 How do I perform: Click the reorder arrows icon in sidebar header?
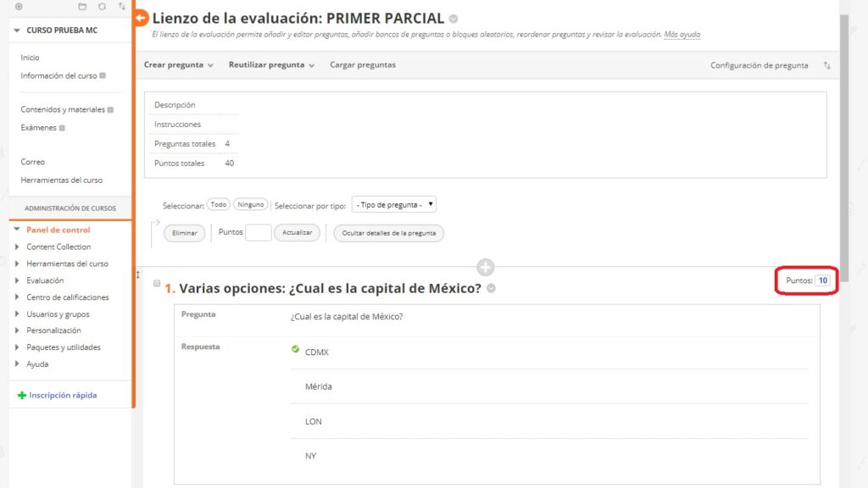tap(122, 6)
